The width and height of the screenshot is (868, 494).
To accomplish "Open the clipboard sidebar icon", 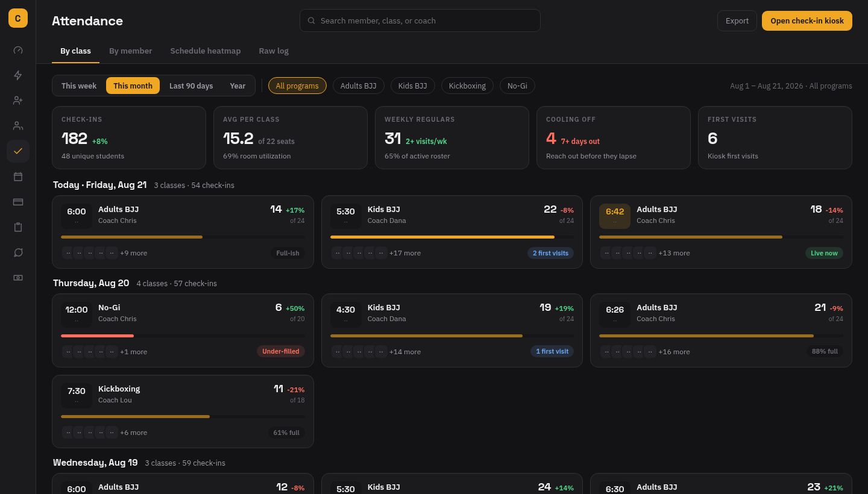I will click(x=18, y=227).
